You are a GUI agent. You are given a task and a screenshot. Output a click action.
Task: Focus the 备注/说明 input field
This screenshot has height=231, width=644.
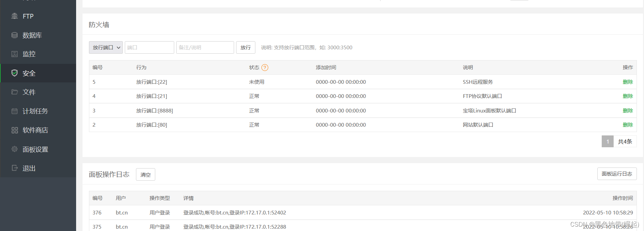[x=205, y=48]
